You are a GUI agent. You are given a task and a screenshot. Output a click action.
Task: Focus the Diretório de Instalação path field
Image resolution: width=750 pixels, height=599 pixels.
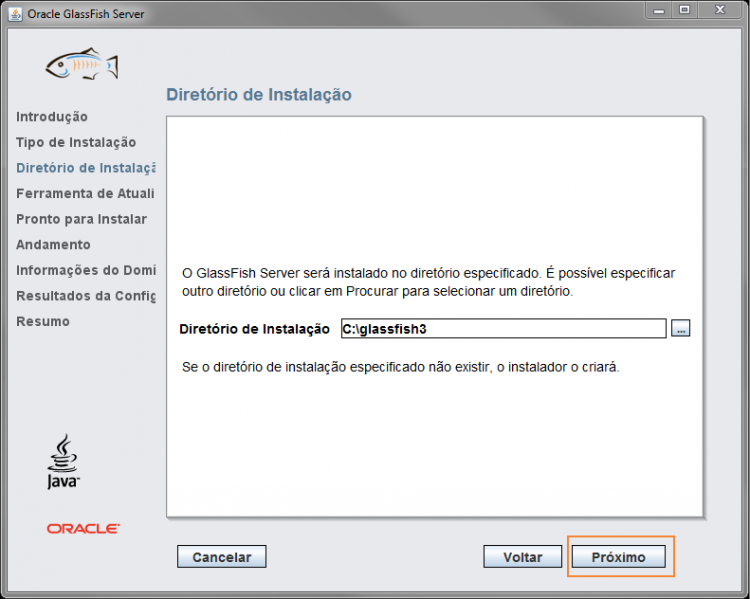click(503, 328)
